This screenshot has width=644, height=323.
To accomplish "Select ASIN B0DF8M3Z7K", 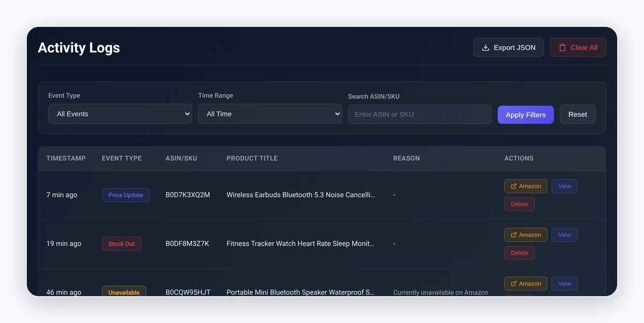I will tap(187, 244).
